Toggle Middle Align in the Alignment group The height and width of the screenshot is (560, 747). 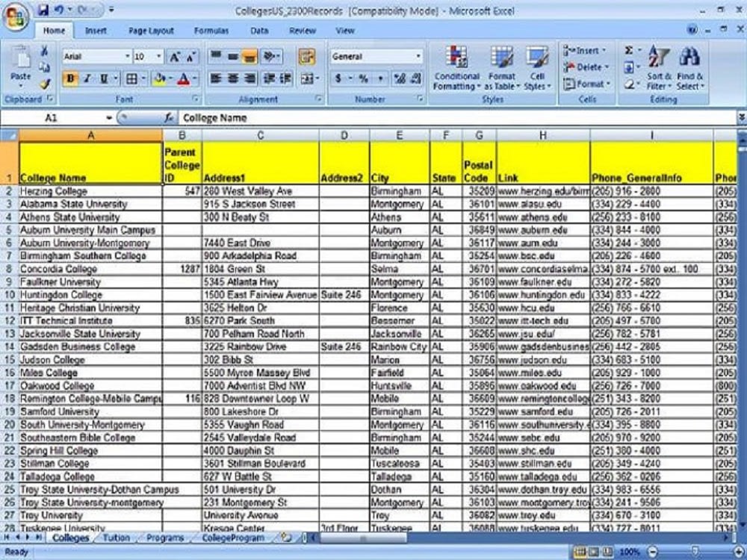click(x=233, y=57)
